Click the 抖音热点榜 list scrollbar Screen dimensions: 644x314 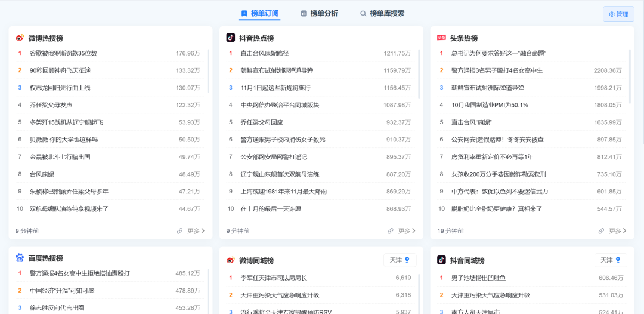(x=419, y=75)
